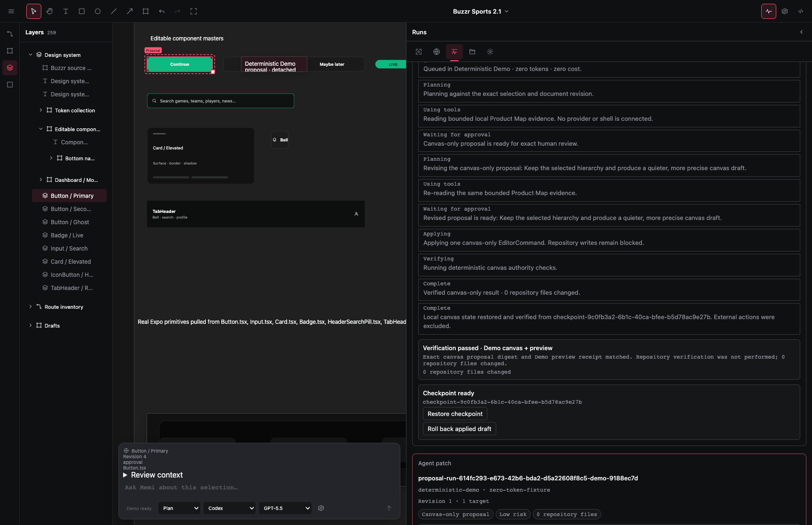Viewport: 812px width, 525px height.
Task: Switch to the globe tab icon
Action: pos(437,52)
